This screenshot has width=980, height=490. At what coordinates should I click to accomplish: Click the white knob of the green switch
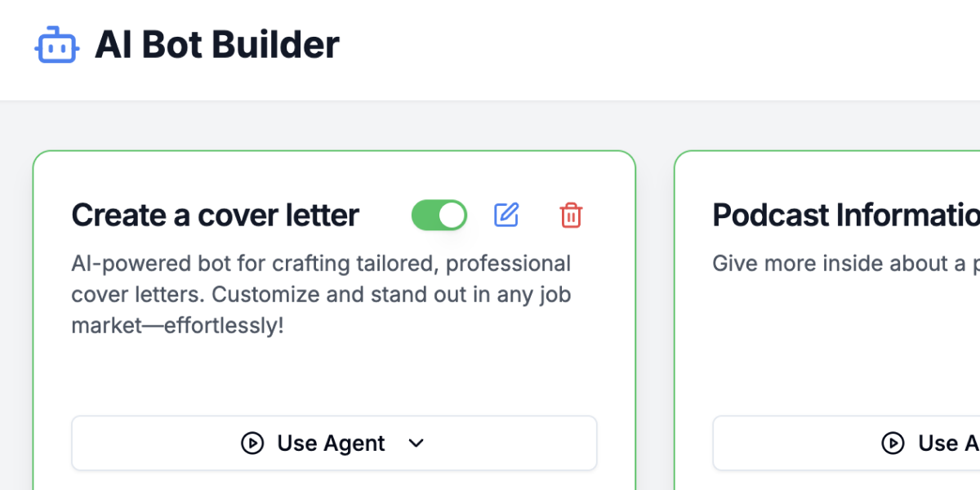(452, 216)
